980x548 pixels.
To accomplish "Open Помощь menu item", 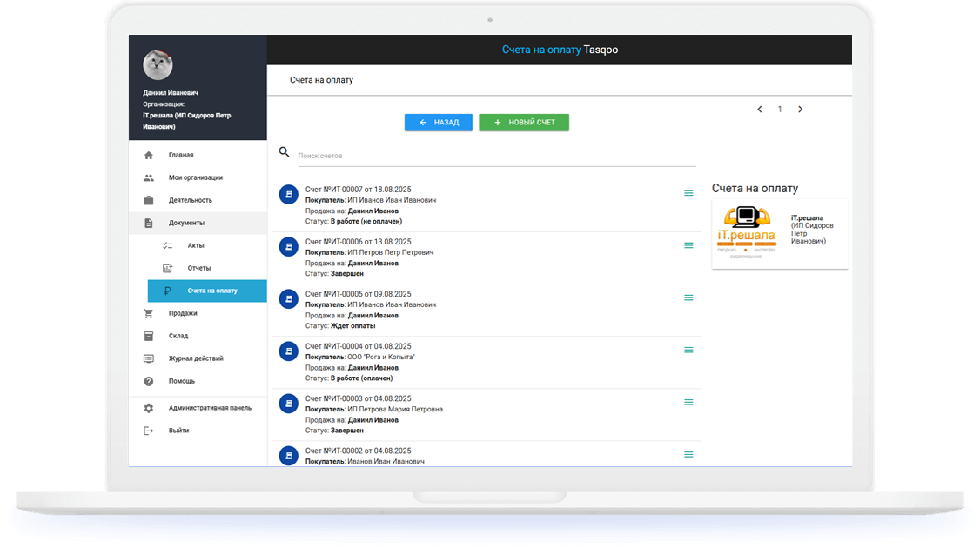I will pos(198,381).
